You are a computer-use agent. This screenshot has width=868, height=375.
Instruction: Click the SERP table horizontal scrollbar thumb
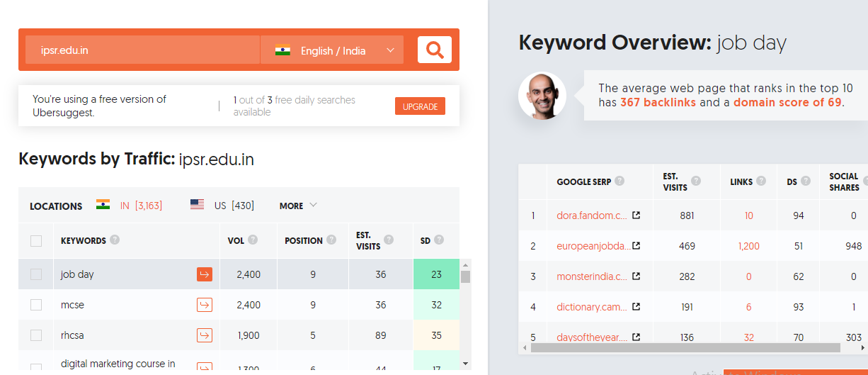pos(686,348)
